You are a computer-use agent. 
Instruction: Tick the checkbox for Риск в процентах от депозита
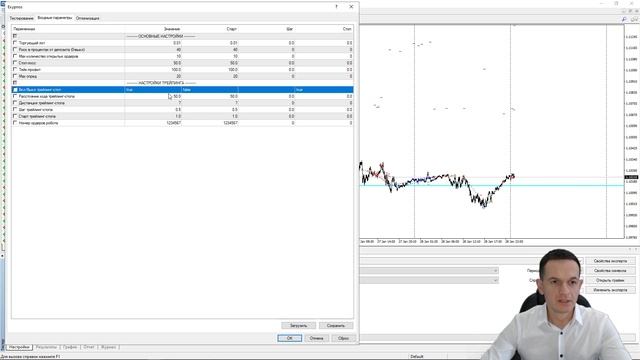pos(15,49)
